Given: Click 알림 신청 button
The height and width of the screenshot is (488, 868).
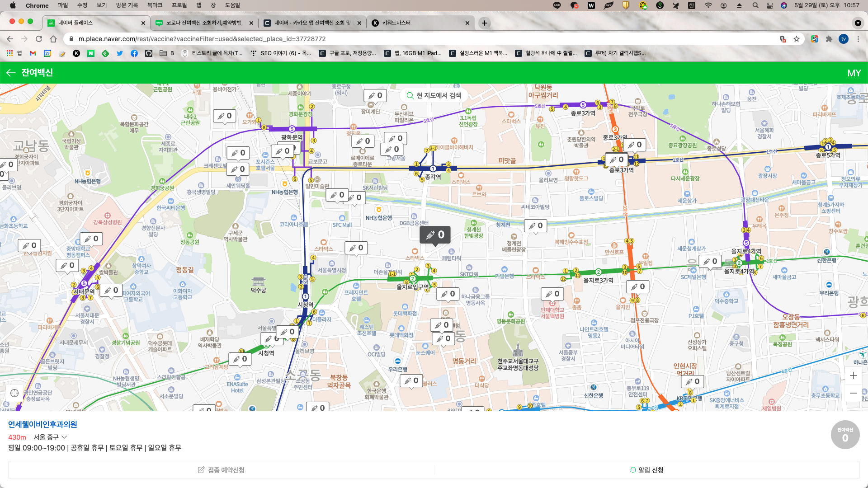Looking at the screenshot, I should click(x=646, y=470).
